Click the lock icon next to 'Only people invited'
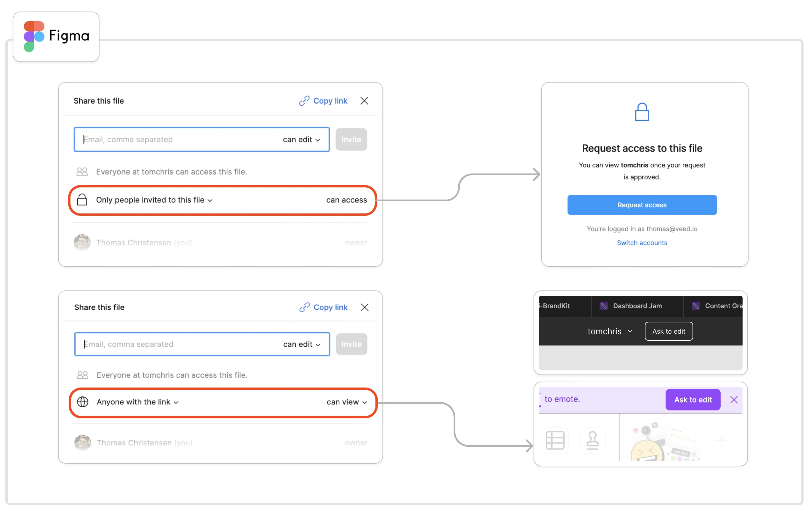Screen dimensions: 808x532 (x=82, y=200)
